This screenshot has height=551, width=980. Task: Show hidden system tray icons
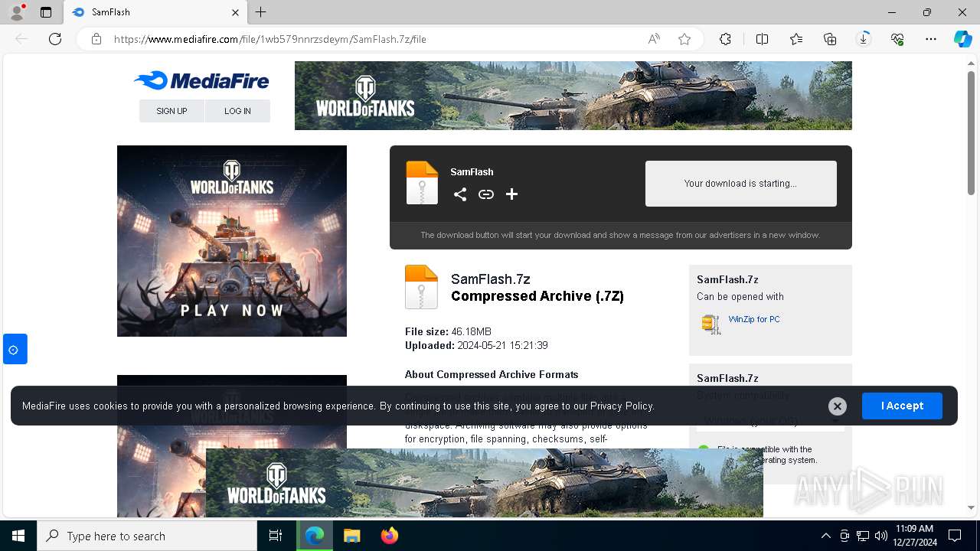tap(825, 536)
